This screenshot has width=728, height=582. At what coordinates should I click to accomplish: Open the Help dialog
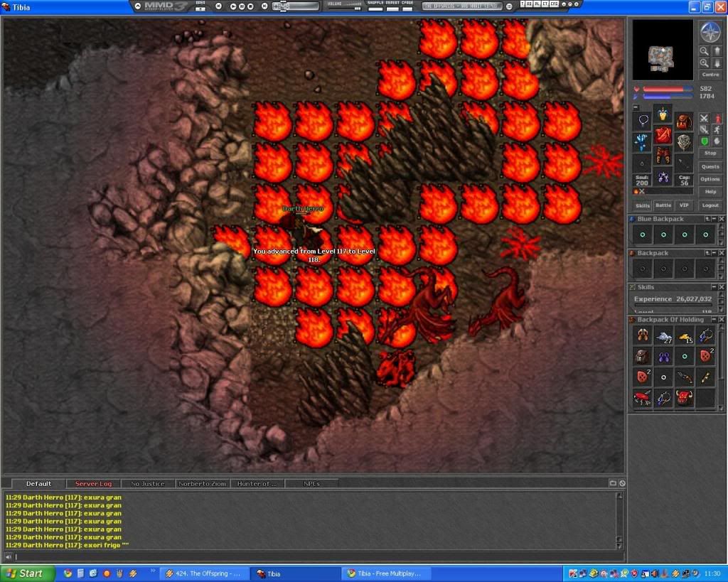[x=710, y=192]
